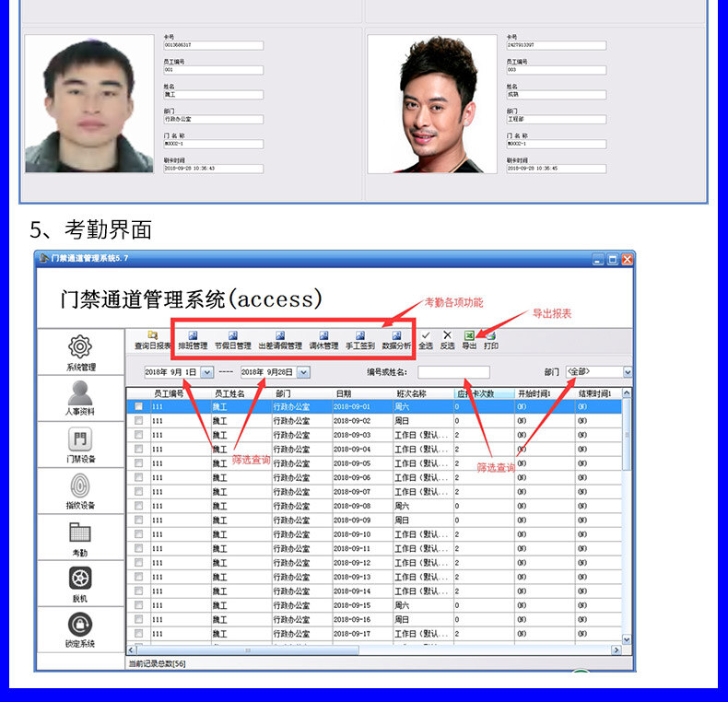Open the start date dropdown 2018年9月1日

click(207, 372)
